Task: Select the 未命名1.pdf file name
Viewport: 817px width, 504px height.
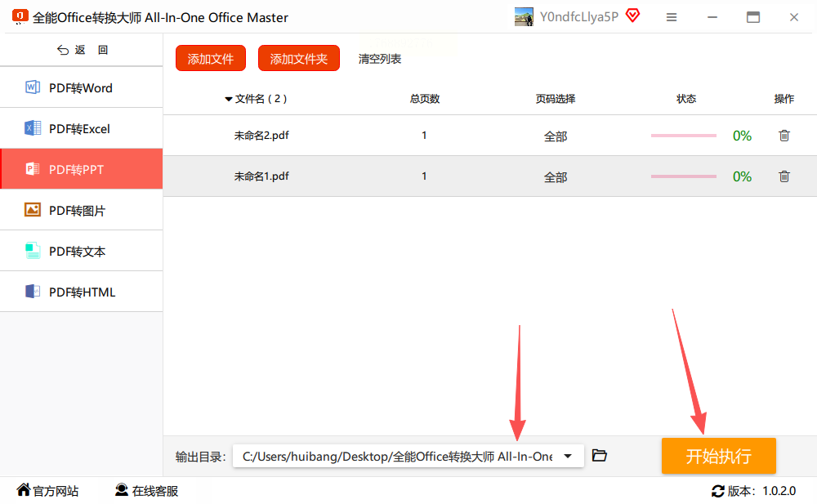Action: click(261, 176)
